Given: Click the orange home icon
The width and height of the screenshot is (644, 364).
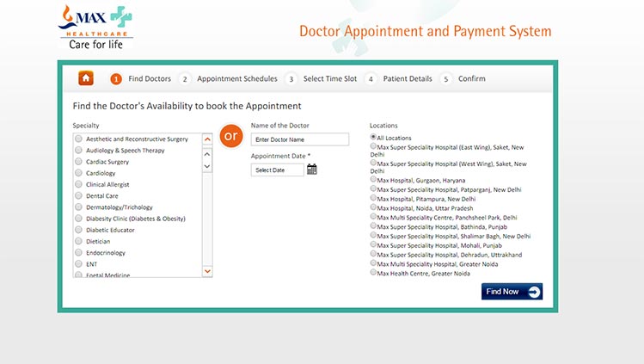Looking at the screenshot, I should tap(86, 78).
